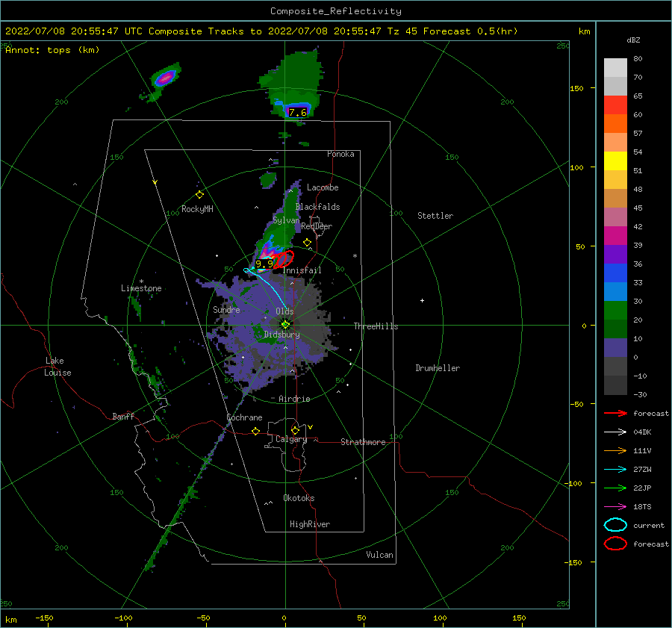Click the Strathmore label

363,442
